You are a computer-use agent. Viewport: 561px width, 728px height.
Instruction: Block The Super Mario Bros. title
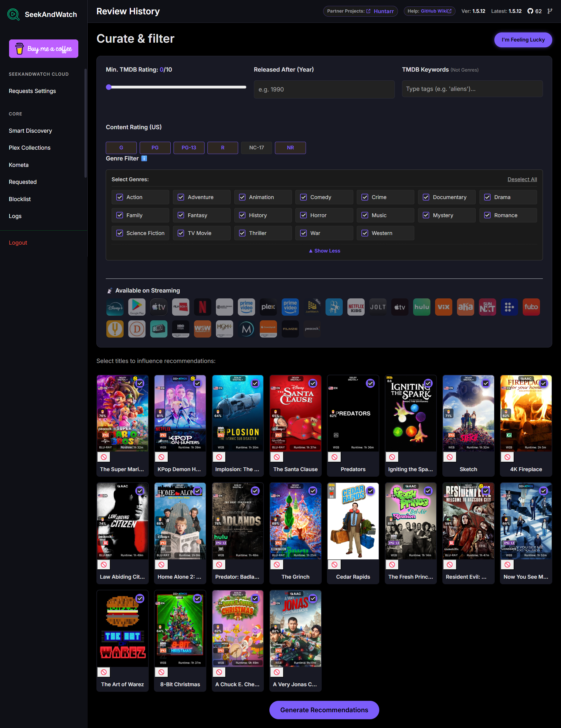click(104, 457)
